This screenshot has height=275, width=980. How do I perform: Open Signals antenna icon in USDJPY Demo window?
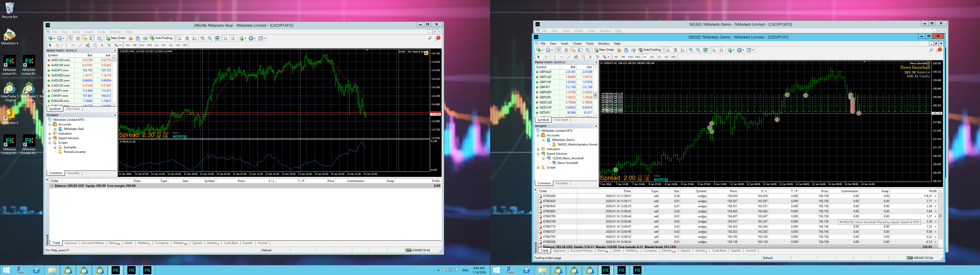[633, 50]
